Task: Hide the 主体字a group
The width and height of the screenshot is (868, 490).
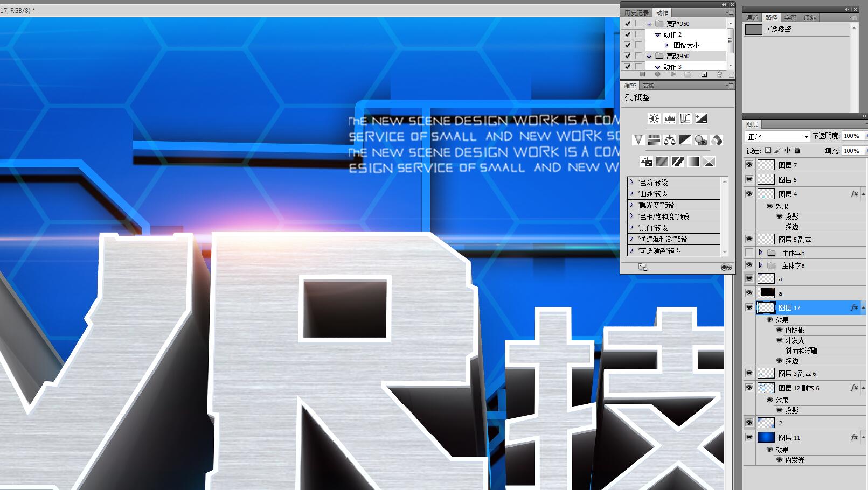Action: pos(749,265)
